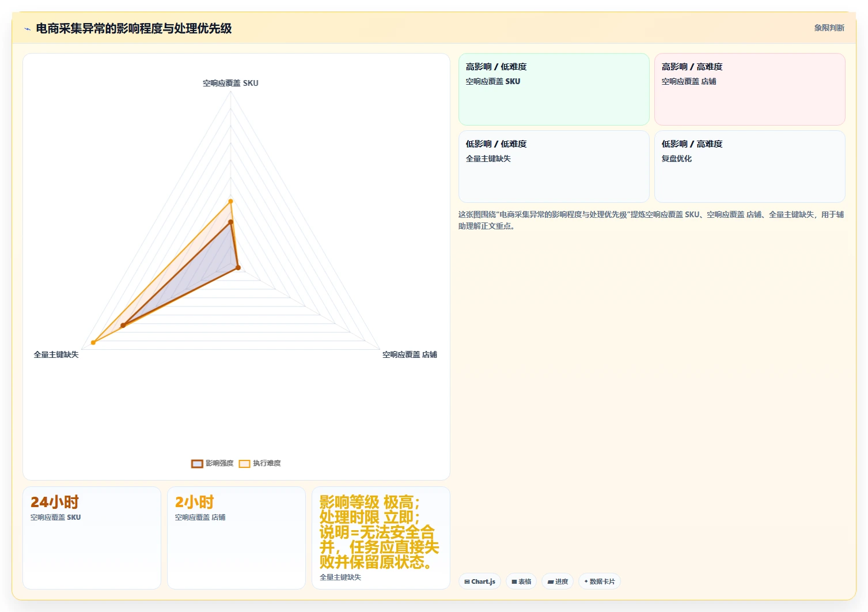
Task: Click the orange data point near 全量主键缺失 axis
Action: pos(93,343)
